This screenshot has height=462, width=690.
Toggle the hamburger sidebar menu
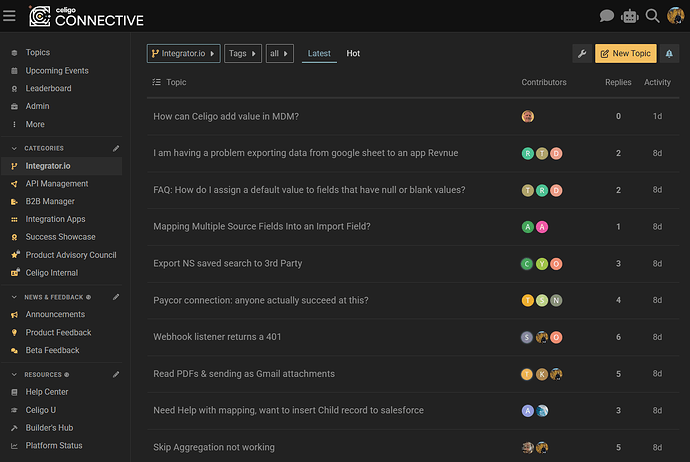click(9, 16)
